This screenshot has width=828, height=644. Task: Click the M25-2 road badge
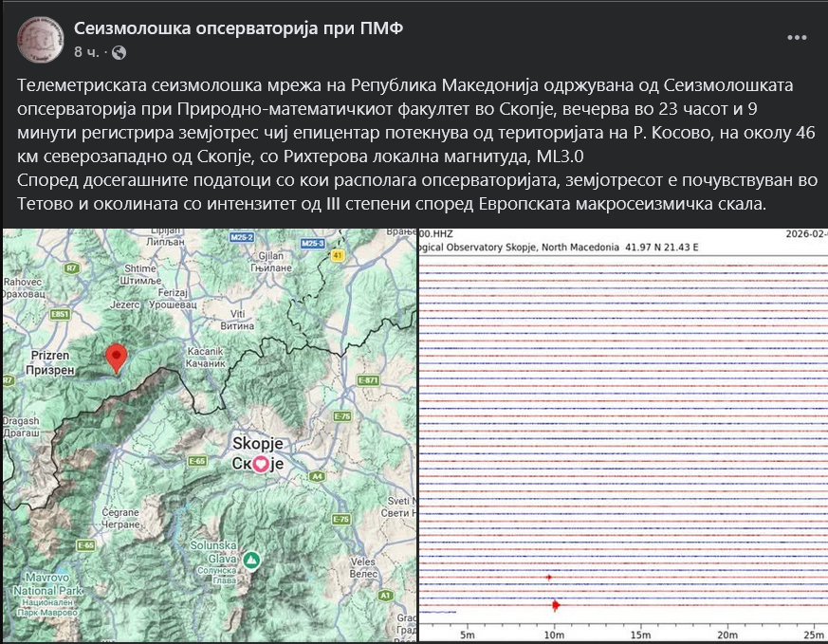[x=242, y=236]
